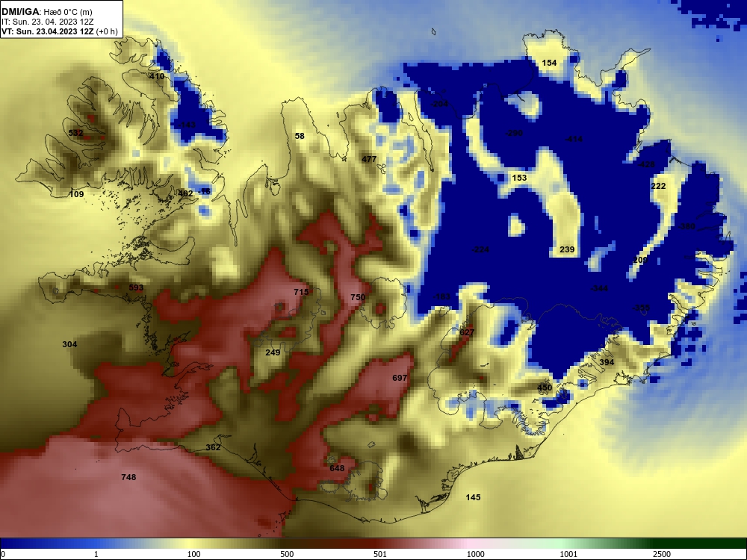The width and height of the screenshot is (747, 560).
Task: Click the 109 height label
Action: tap(76, 194)
